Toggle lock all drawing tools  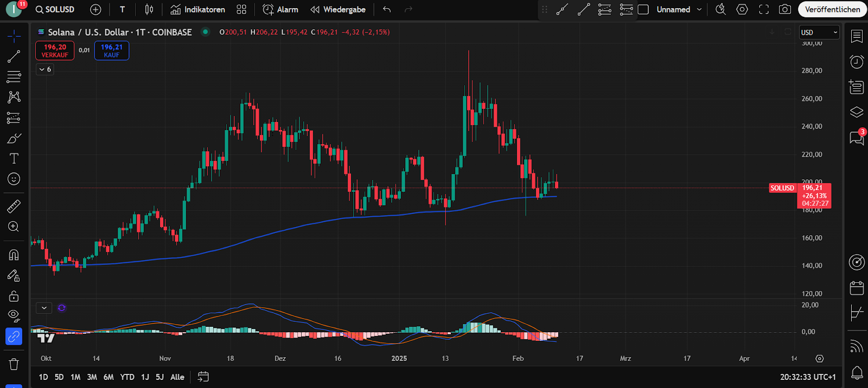[14, 296]
